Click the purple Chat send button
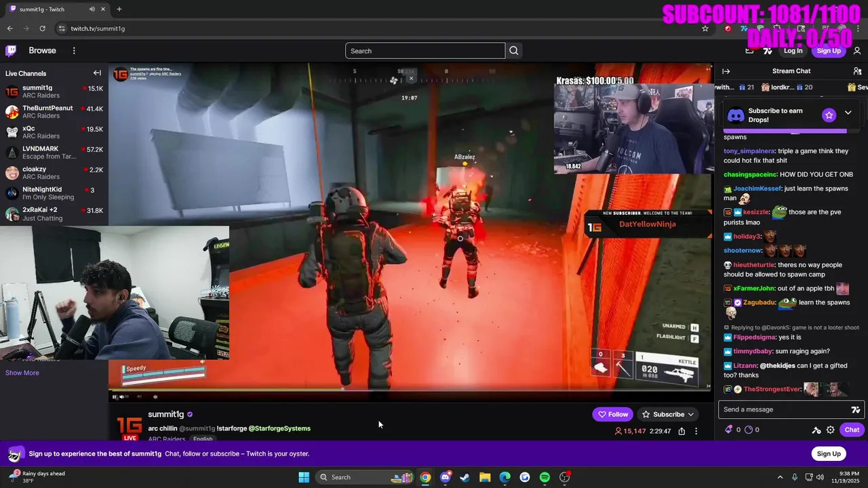The height and width of the screenshot is (488, 868). tap(852, 430)
